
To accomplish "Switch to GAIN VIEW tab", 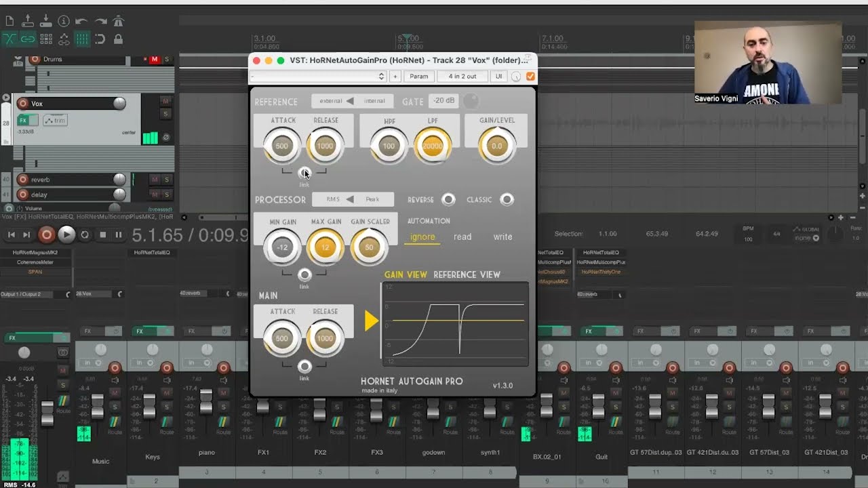I will (406, 274).
